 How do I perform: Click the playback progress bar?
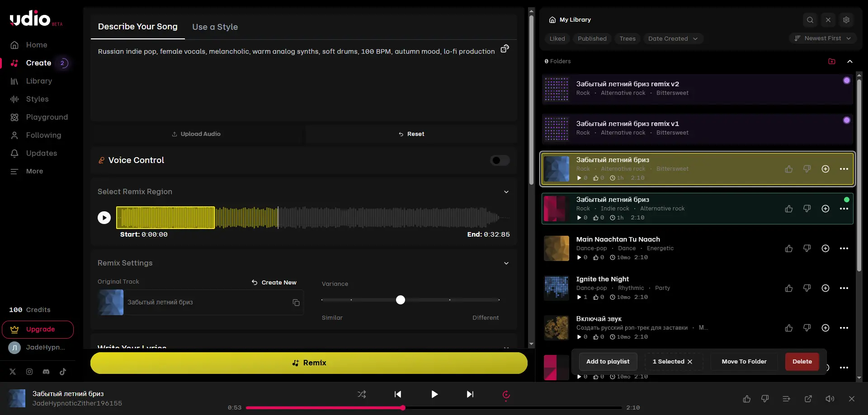coord(434,408)
